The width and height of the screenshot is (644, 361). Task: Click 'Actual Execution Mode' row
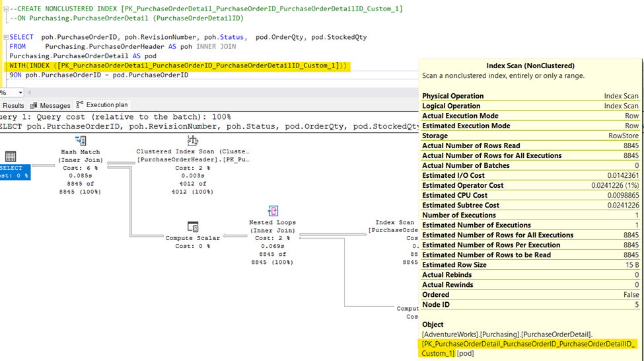pos(530,116)
